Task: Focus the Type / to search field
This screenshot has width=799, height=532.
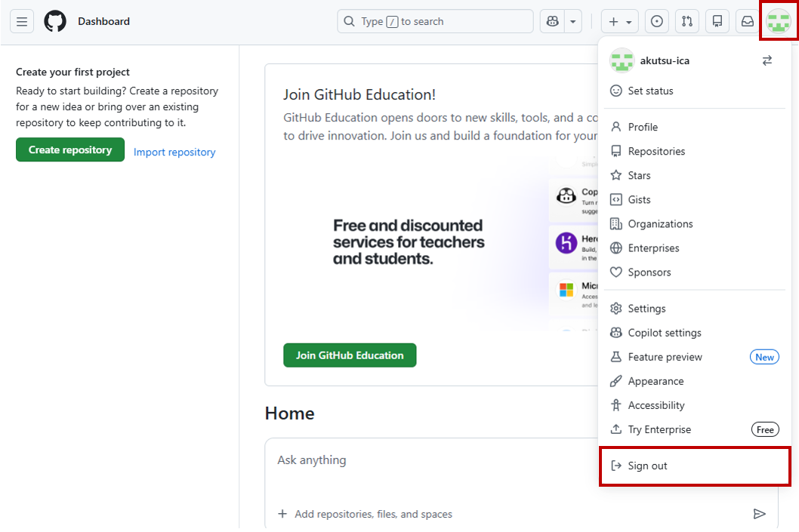Action: (x=435, y=22)
